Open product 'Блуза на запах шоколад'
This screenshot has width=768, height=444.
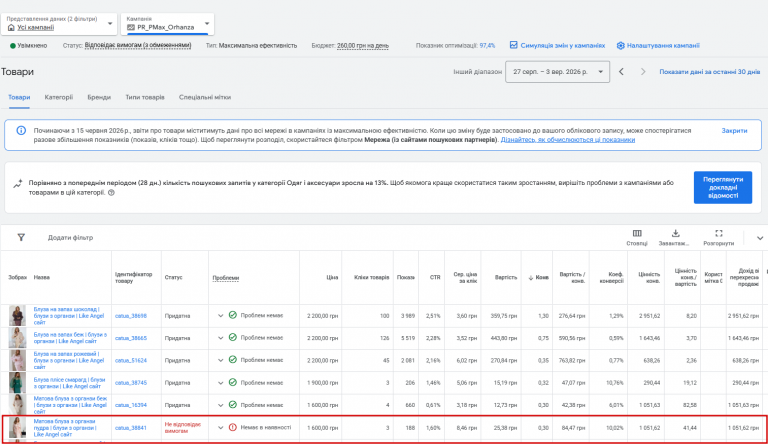click(x=69, y=316)
